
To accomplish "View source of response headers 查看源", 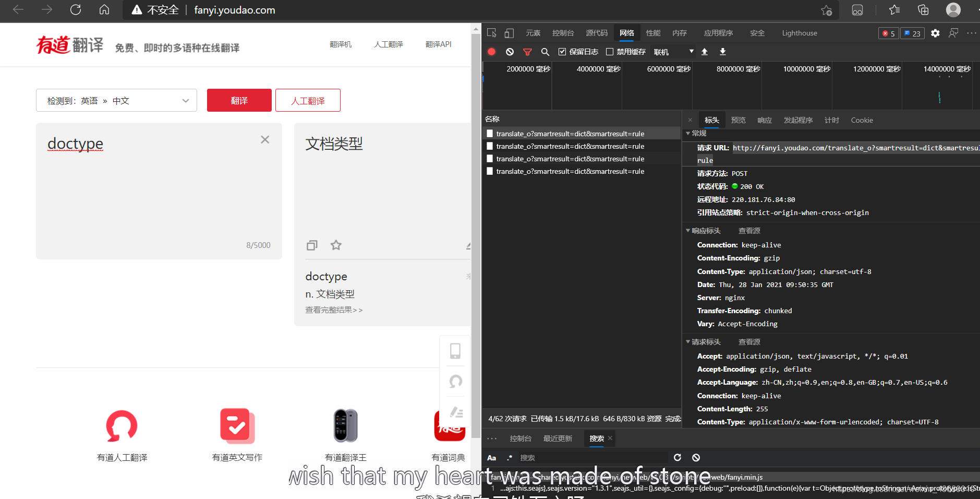I will click(749, 231).
